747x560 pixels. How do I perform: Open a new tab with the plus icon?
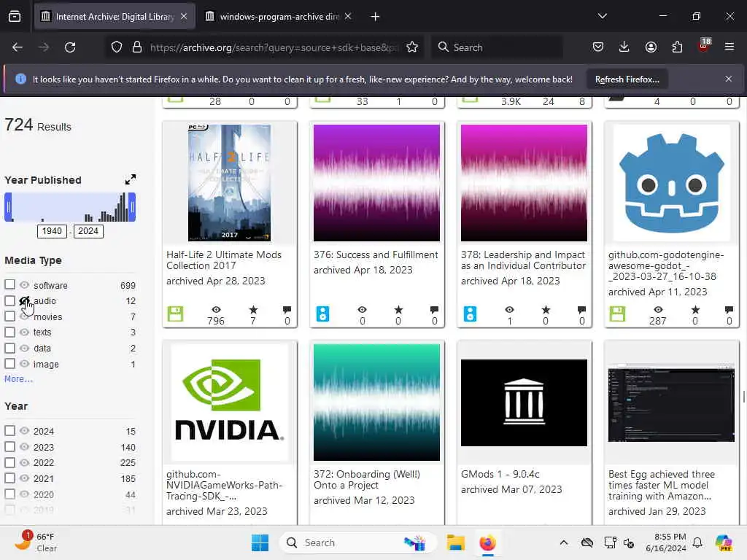(x=376, y=17)
